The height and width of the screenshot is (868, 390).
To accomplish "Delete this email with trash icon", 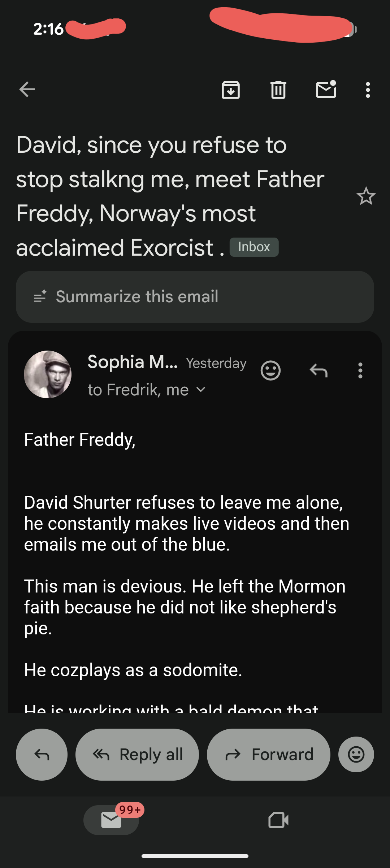I will tap(278, 90).
